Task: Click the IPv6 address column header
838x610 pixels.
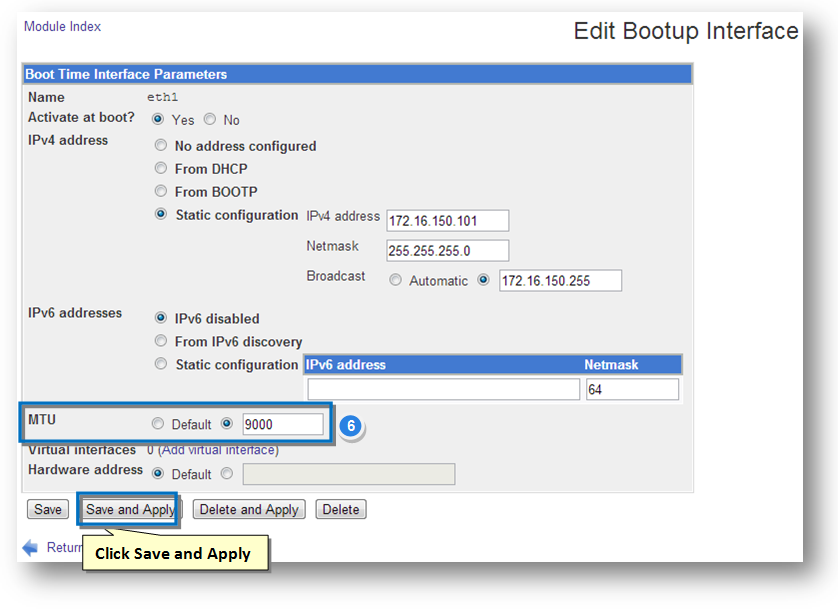Action: pos(346,365)
